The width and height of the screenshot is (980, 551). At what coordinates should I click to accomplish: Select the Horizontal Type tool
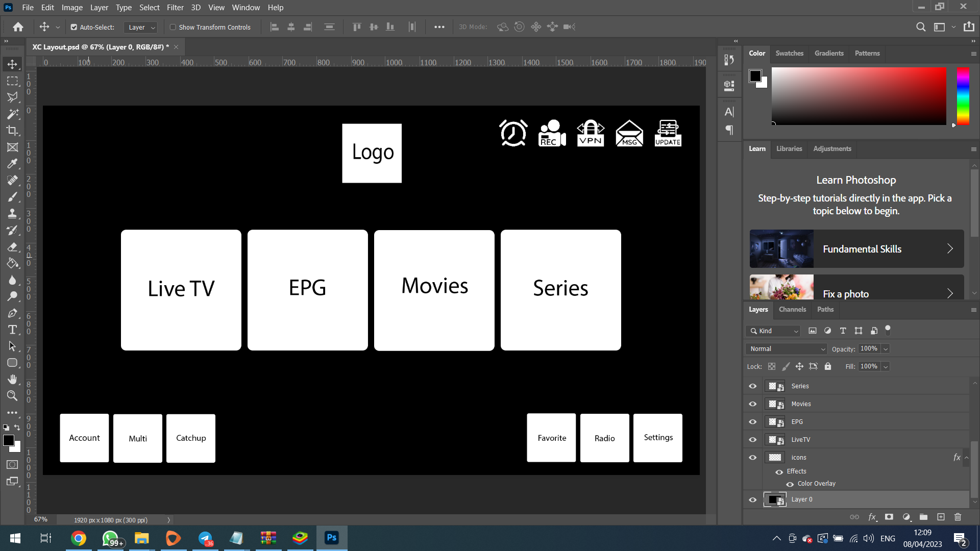(12, 330)
